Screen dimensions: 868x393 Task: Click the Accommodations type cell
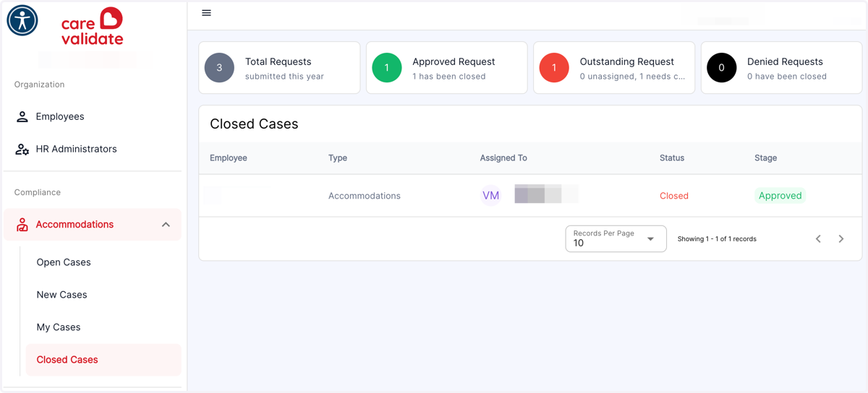click(365, 196)
